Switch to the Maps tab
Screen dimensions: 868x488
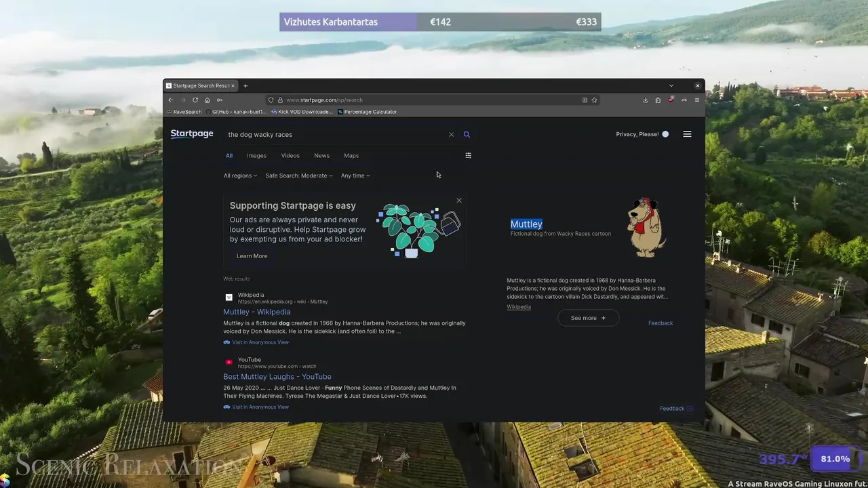(x=351, y=156)
